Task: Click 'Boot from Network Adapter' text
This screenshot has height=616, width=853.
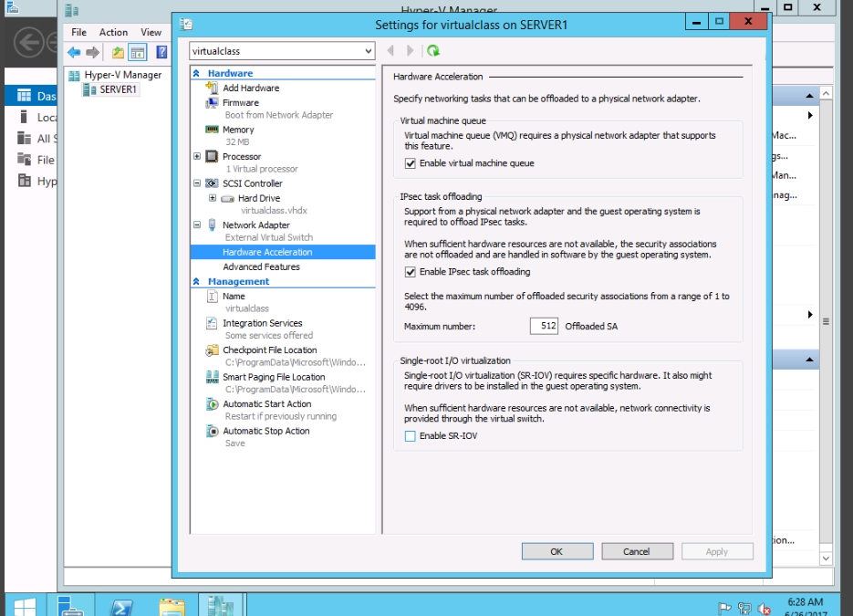Action: click(278, 115)
